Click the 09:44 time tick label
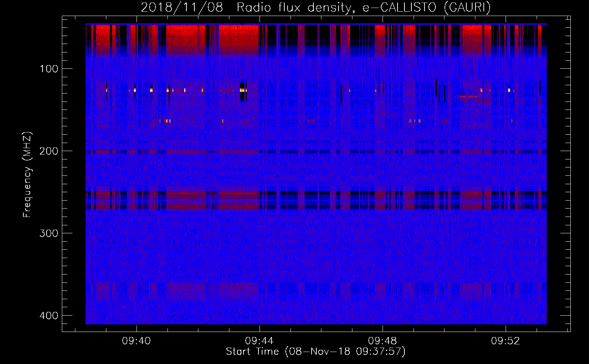This screenshot has width=589, height=364. point(260,341)
